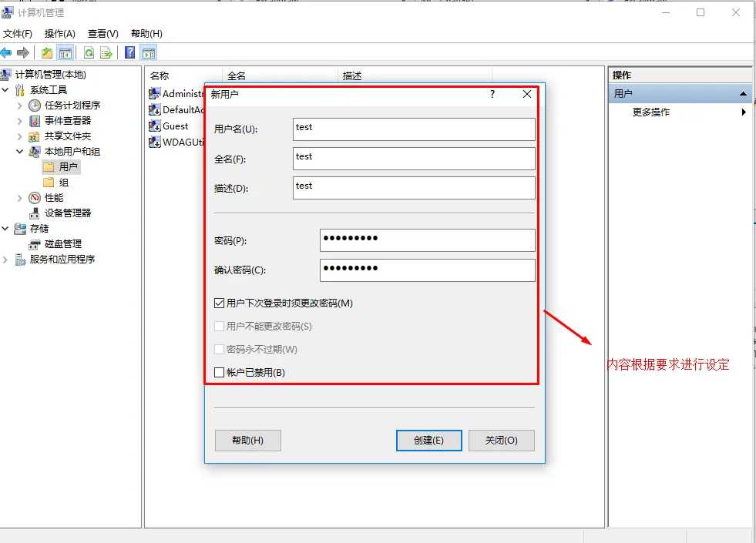Viewport: 756px width, 543px height.
Task: Toggle the Show/Hide Console Tree toolbar icon
Action: [65, 52]
